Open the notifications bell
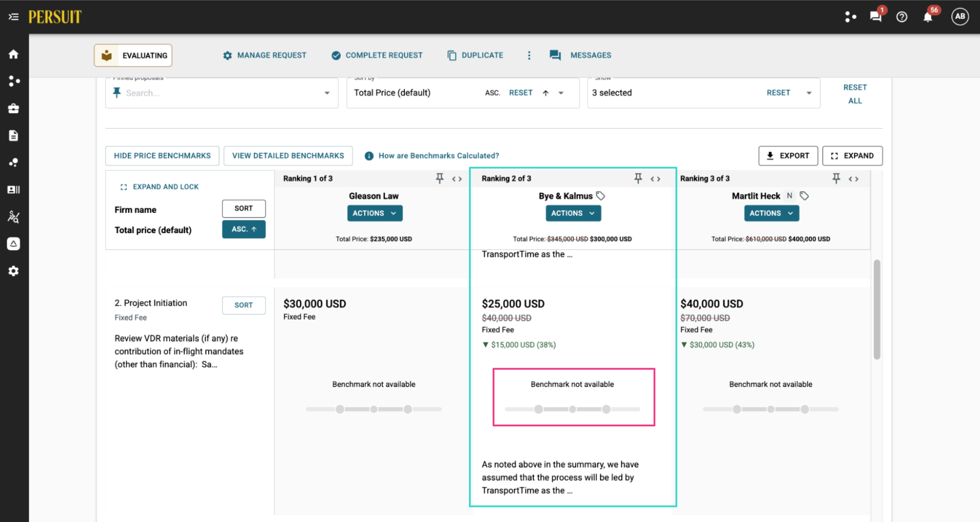The width and height of the screenshot is (980, 522). [x=927, y=17]
